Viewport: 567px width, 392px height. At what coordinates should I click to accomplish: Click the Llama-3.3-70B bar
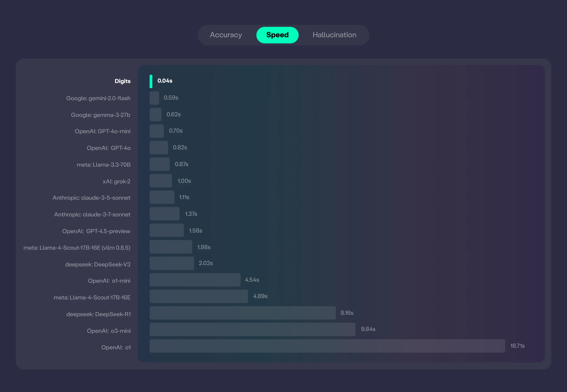159,164
